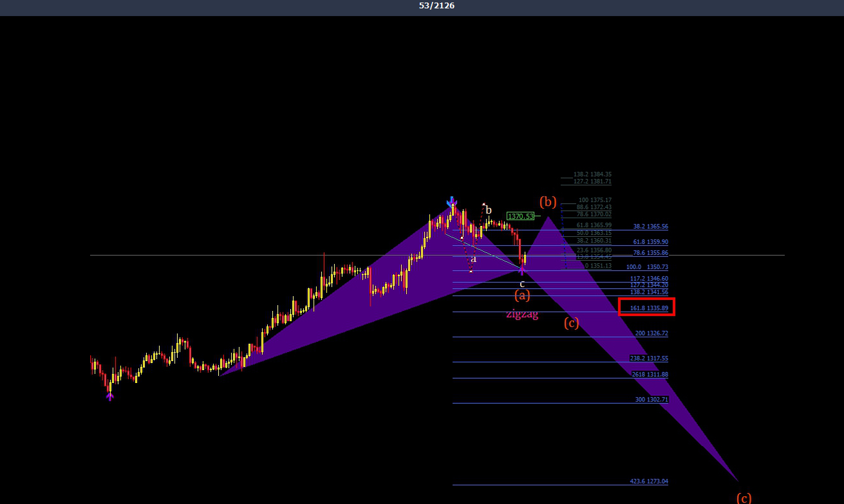
Task: Click the 100 1375.17 retracement label
Action: point(595,200)
